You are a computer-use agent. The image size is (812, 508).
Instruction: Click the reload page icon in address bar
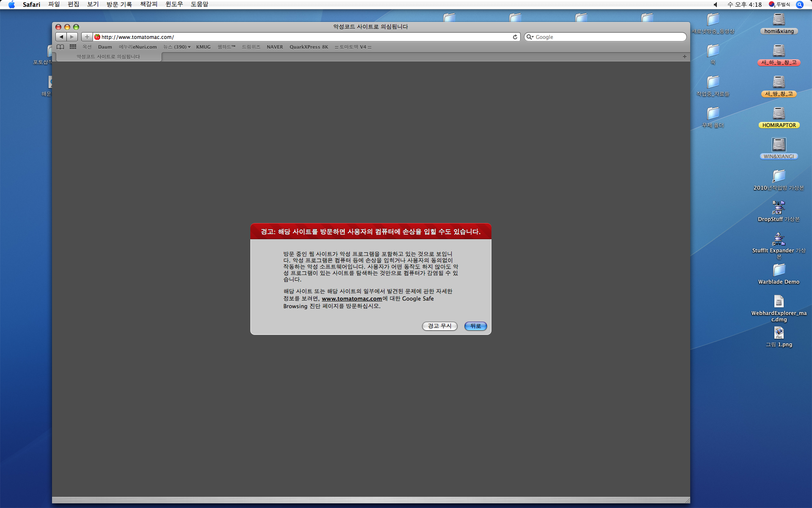(x=515, y=37)
